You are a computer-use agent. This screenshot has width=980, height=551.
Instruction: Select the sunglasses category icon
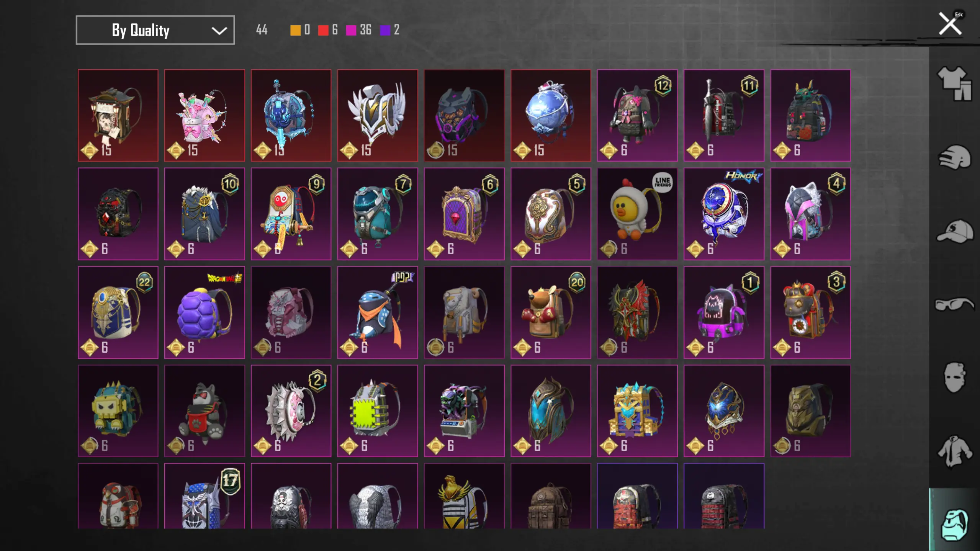click(954, 304)
